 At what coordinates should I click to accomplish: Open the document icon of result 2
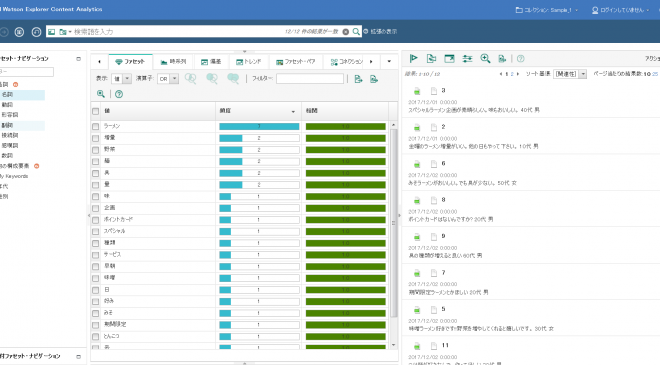tap(434, 127)
